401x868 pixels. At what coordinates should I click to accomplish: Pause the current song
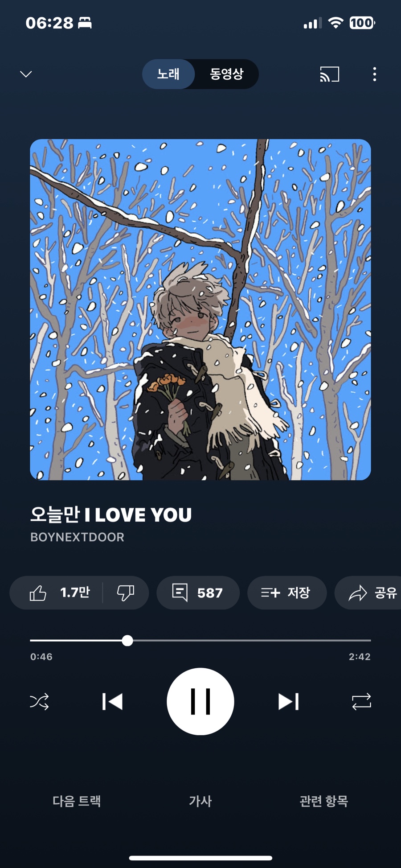200,702
